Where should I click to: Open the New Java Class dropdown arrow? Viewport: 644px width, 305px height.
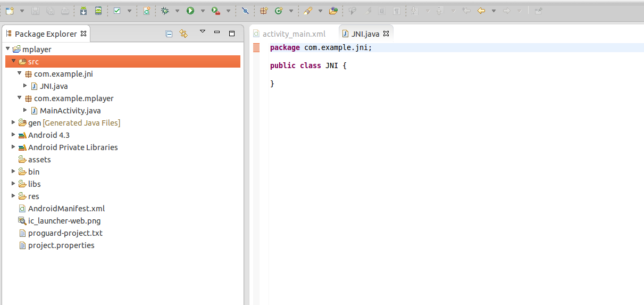point(291,11)
